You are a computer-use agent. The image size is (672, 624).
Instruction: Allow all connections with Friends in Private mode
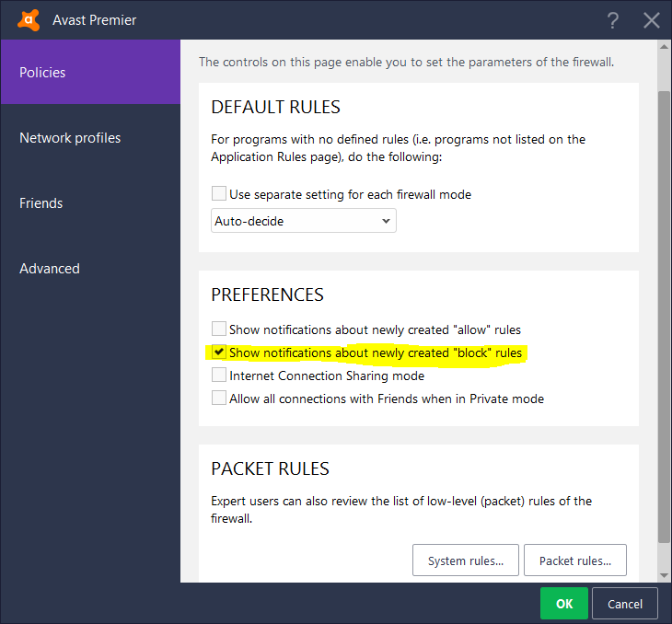click(219, 398)
